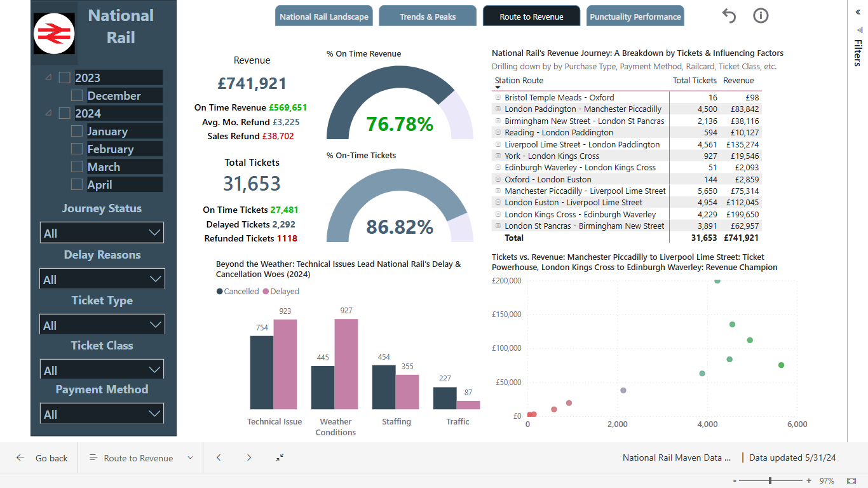Select the April checkbox
The image size is (868, 488).
point(77,184)
